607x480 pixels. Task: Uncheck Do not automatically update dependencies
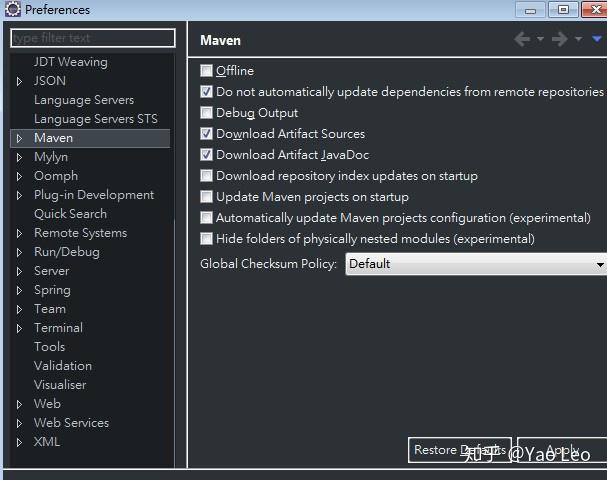pyautogui.click(x=206, y=92)
